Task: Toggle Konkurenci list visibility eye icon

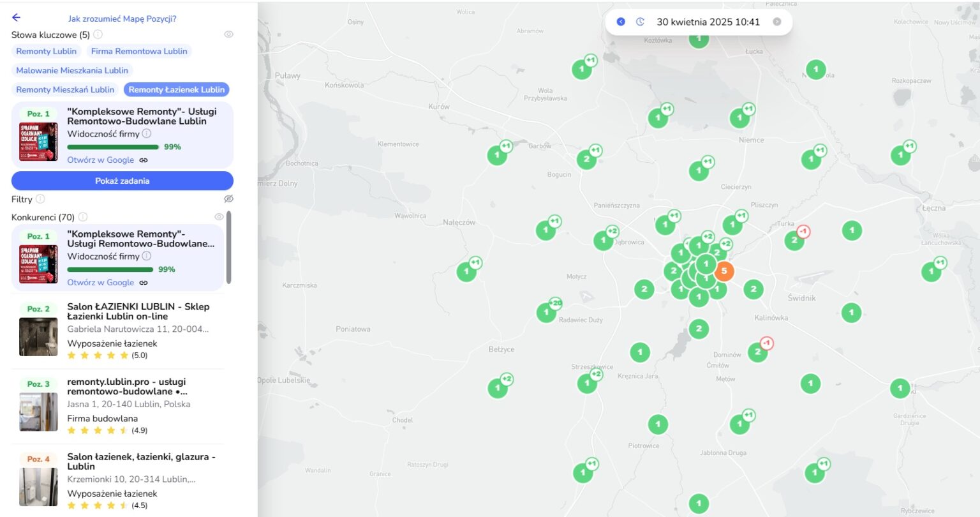Action: (219, 217)
